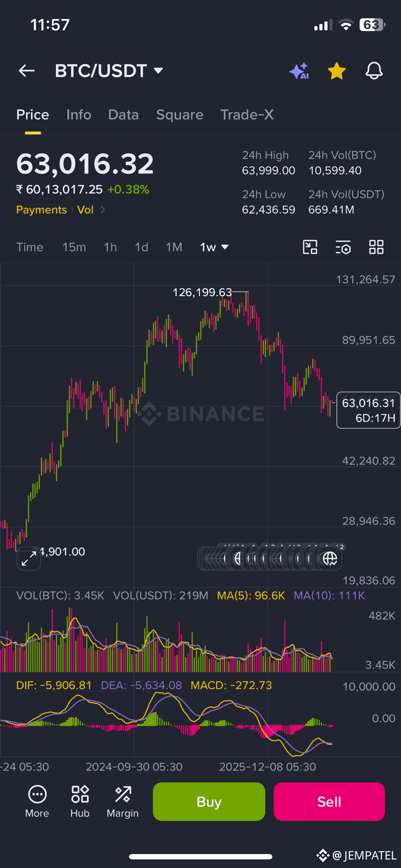Tap the MACD: -272.73 indicator value

click(x=231, y=685)
